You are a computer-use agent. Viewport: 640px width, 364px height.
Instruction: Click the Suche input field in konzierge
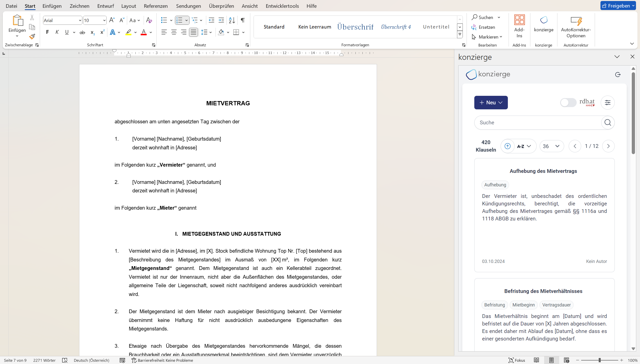(538, 123)
